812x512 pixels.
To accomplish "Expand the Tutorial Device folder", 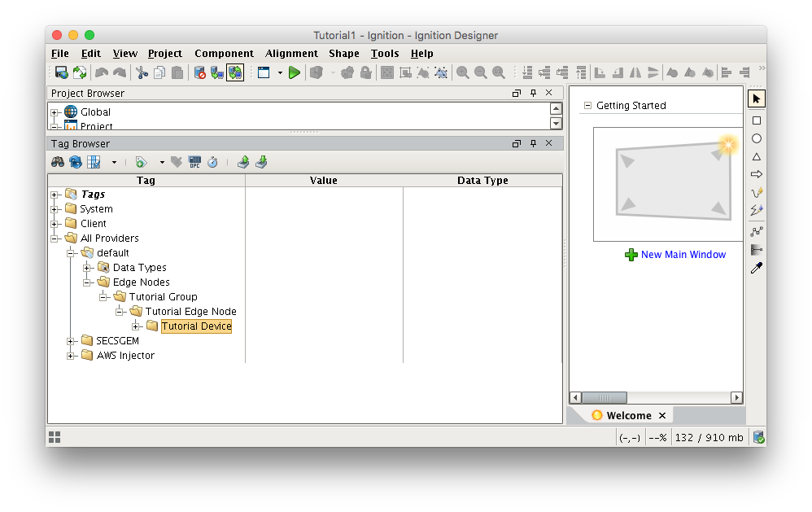I will (137, 326).
